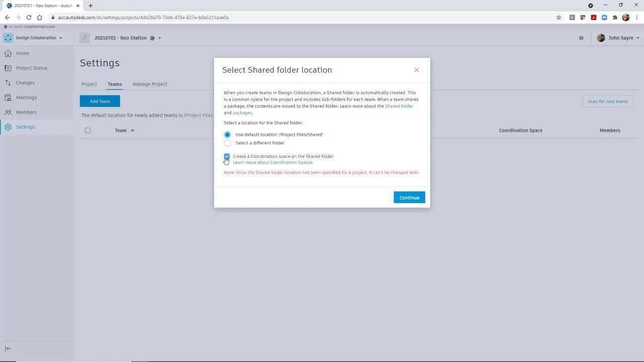Click the browser address bar

pyautogui.click(x=302, y=17)
